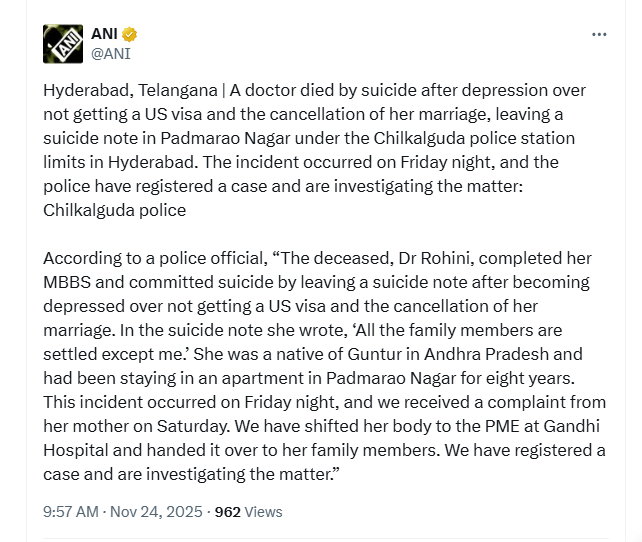Open the three-dot more options menu

pyautogui.click(x=599, y=34)
